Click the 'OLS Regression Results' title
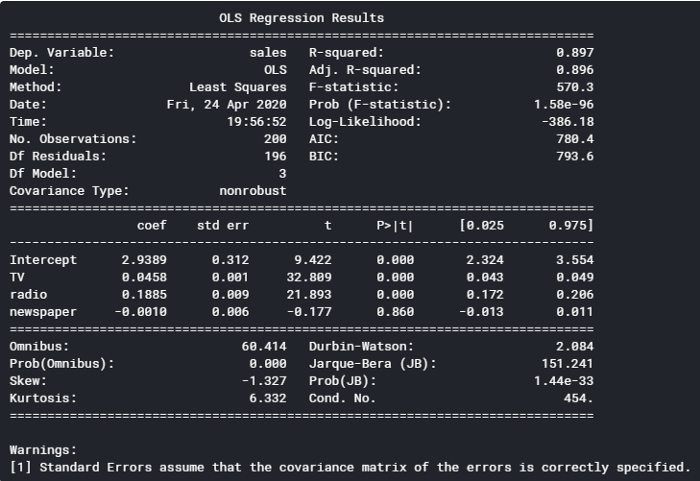This screenshot has width=700, height=481. [301, 18]
